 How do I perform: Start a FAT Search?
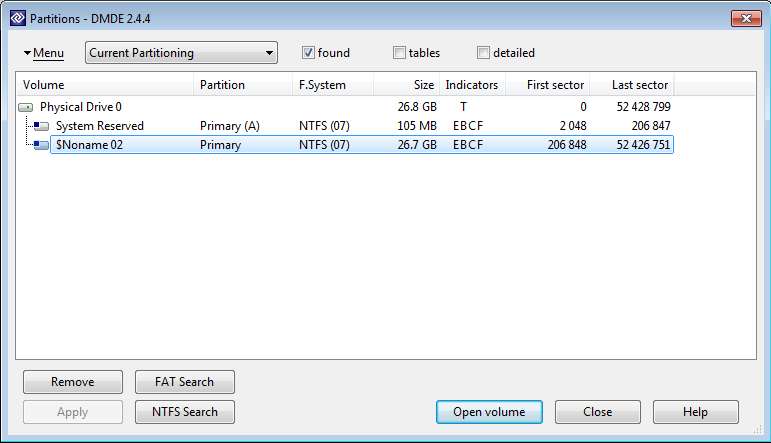184,382
